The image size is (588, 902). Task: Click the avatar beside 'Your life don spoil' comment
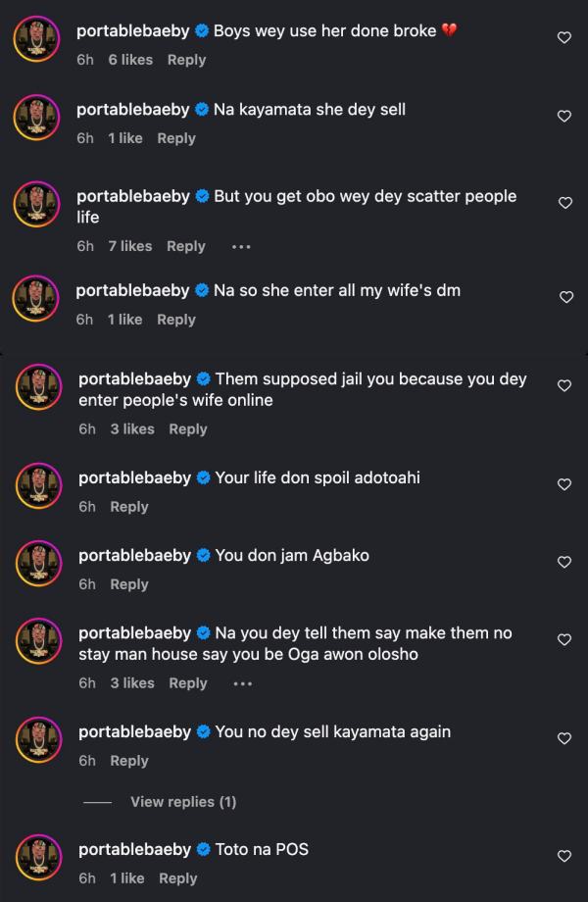(38, 490)
